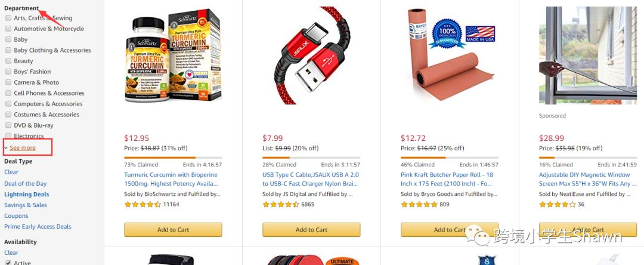The image size is (644, 265).
Task: Check the Arts, Crafts & Sewing department box
Action: [x=8, y=18]
